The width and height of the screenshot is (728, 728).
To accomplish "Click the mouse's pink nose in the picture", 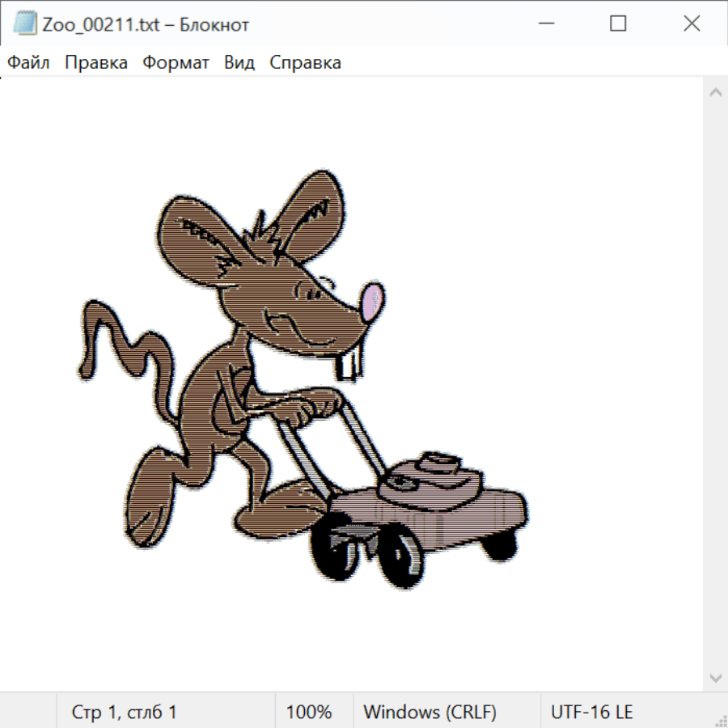I will pyautogui.click(x=371, y=301).
